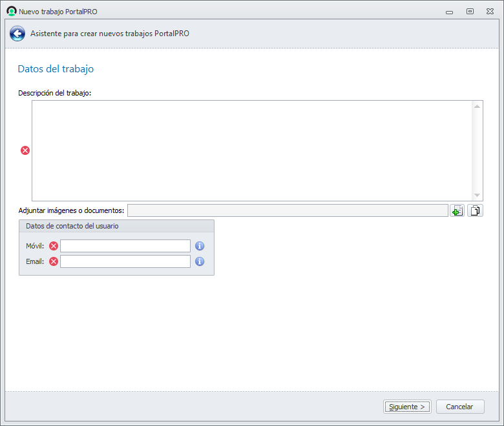This screenshot has width=504, height=426.
Task: Click the PortalPRO app icon in title bar
Action: tap(12, 11)
